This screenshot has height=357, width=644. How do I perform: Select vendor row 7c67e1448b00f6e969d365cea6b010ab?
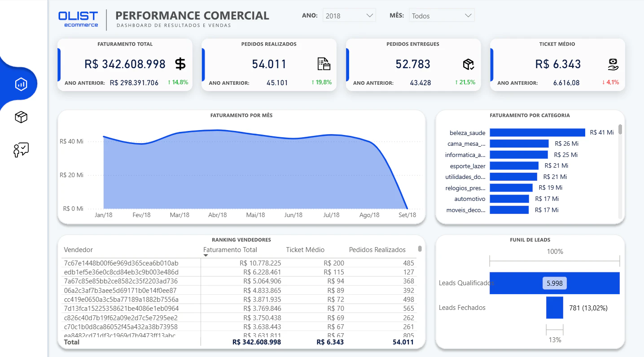click(x=239, y=263)
